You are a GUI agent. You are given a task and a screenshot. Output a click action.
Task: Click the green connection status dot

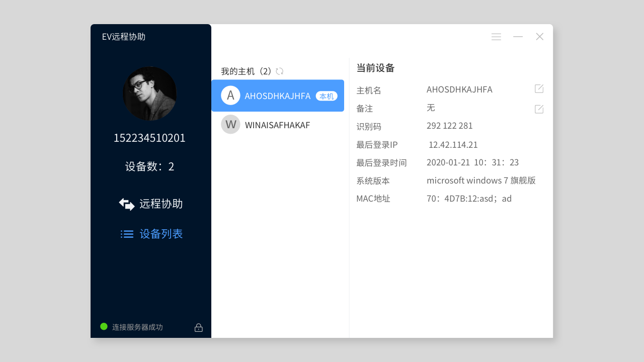(x=104, y=326)
